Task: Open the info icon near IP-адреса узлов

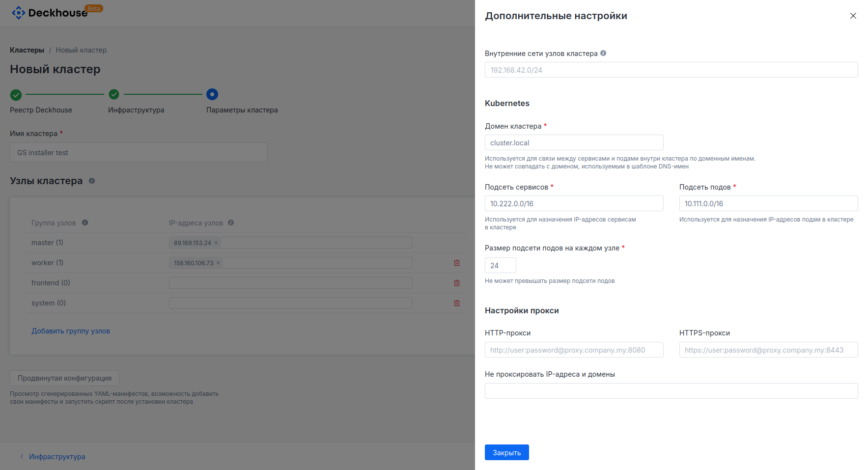Action: pyautogui.click(x=231, y=222)
